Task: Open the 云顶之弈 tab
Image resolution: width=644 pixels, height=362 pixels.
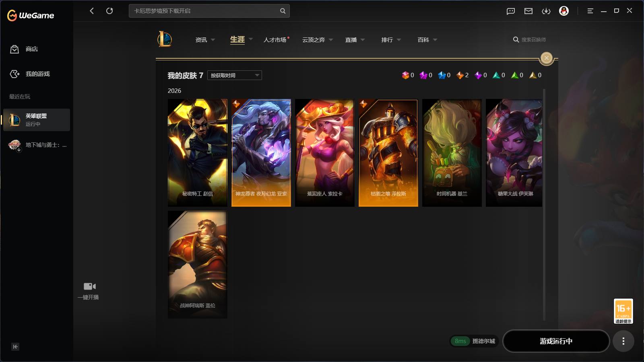Action: point(314,40)
